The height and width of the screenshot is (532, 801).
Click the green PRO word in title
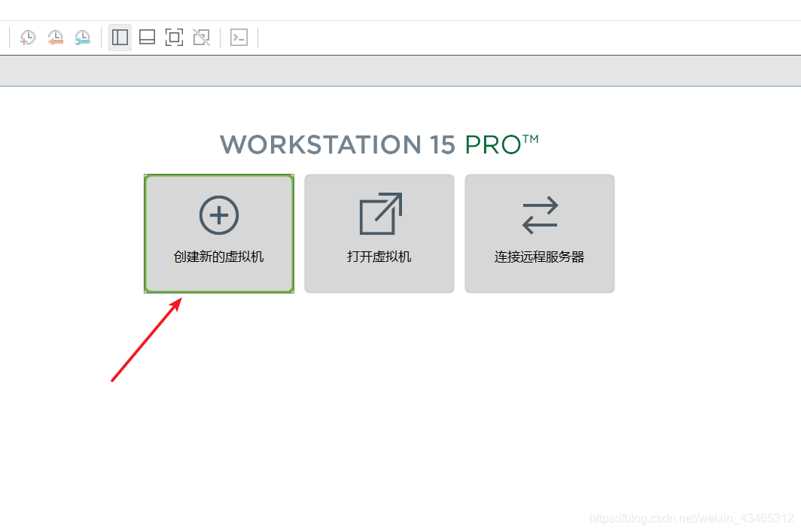point(493,145)
